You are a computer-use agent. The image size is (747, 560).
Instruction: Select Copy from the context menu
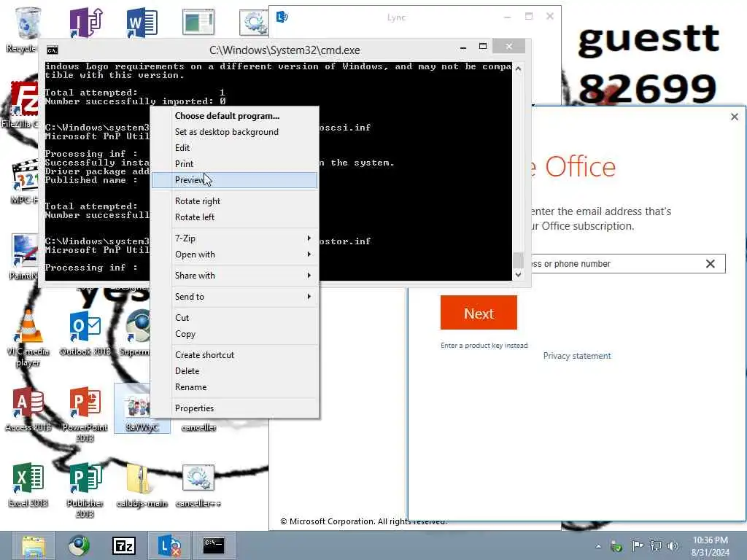pos(234,334)
